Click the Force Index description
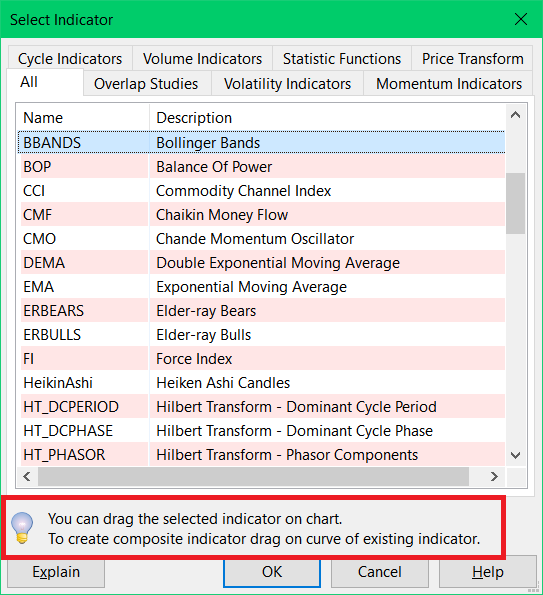Screen dimensions: 543x595 pos(194,359)
